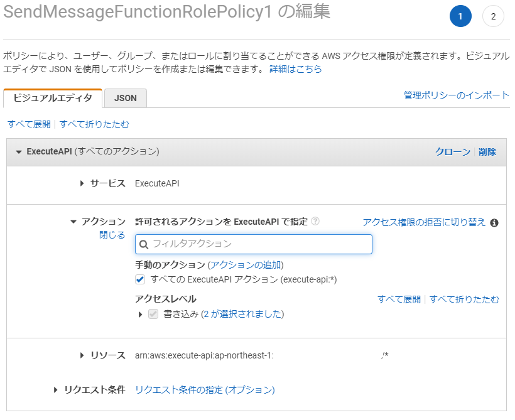Collapse the ExecuteAPI policy block header arrow
515x420 pixels.
pyautogui.click(x=19, y=152)
